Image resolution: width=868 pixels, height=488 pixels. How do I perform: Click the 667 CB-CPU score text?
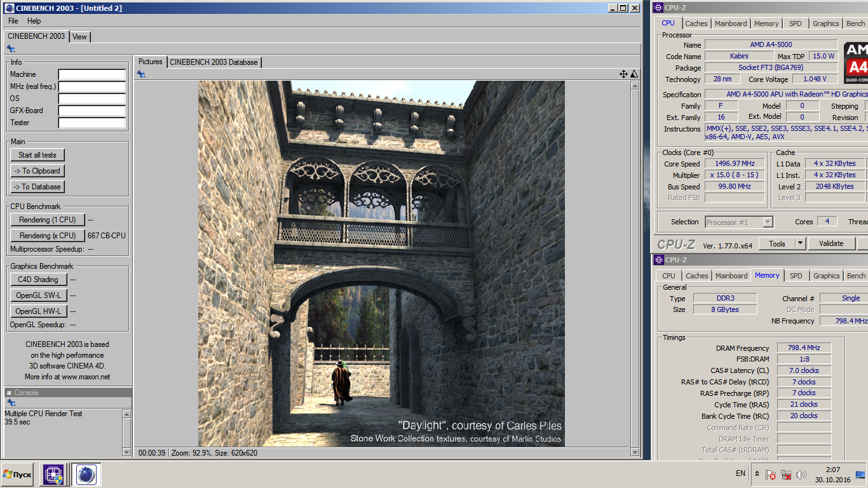(x=107, y=236)
